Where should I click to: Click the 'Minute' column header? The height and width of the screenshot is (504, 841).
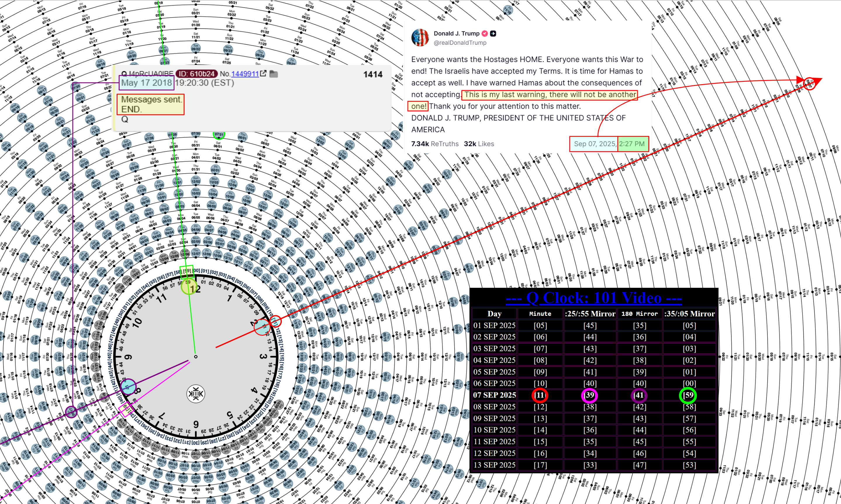540,314
